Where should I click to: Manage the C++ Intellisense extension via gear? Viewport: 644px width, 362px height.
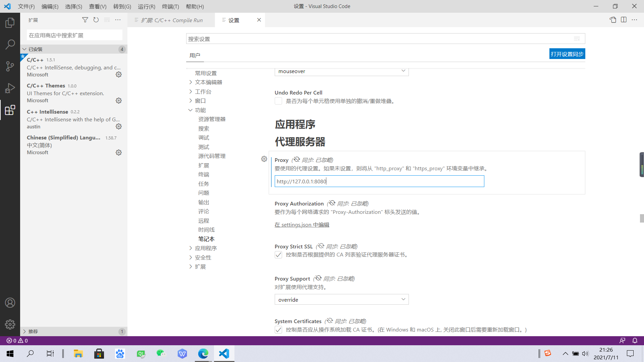118,126
